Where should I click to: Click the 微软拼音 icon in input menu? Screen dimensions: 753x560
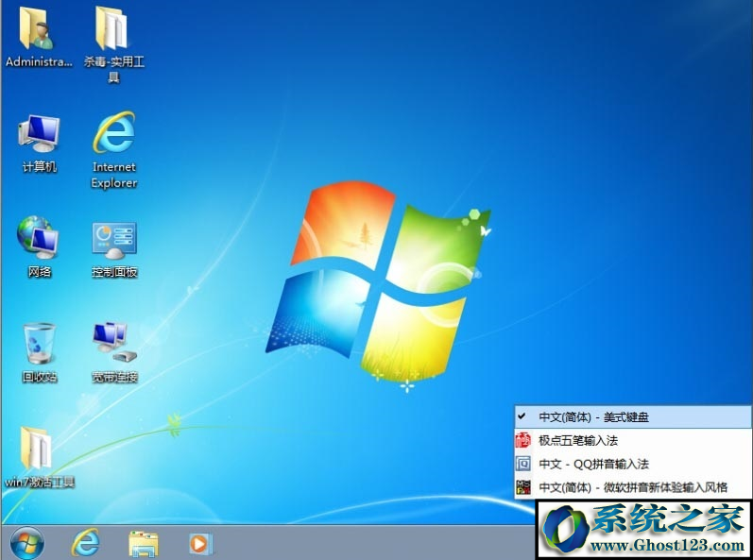click(x=523, y=487)
